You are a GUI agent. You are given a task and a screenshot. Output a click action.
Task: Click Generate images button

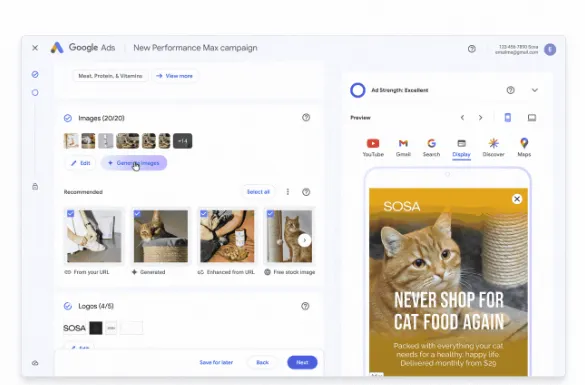[134, 163]
